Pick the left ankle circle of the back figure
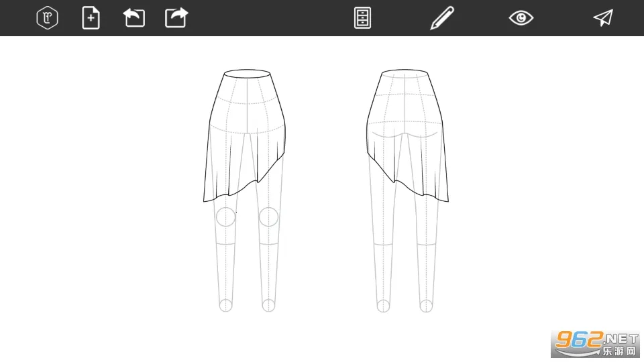Screen dimensions: 644x362 click(383, 306)
